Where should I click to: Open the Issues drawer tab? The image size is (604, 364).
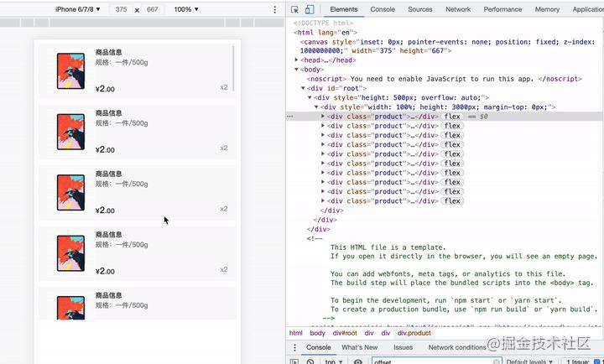click(403, 347)
